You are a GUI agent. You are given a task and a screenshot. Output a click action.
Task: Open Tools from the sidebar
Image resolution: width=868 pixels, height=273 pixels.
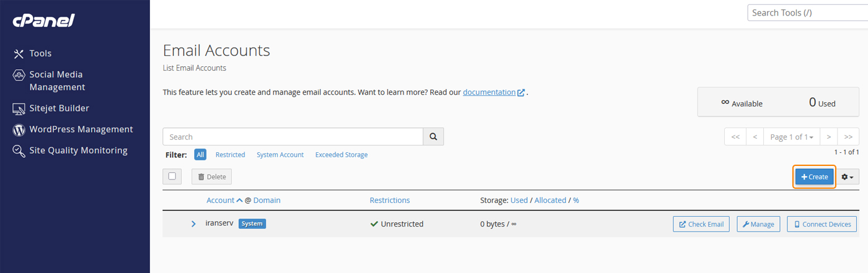point(40,54)
